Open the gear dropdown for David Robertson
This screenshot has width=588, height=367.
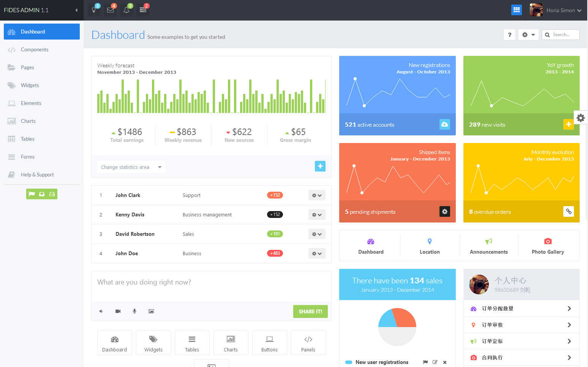(317, 234)
